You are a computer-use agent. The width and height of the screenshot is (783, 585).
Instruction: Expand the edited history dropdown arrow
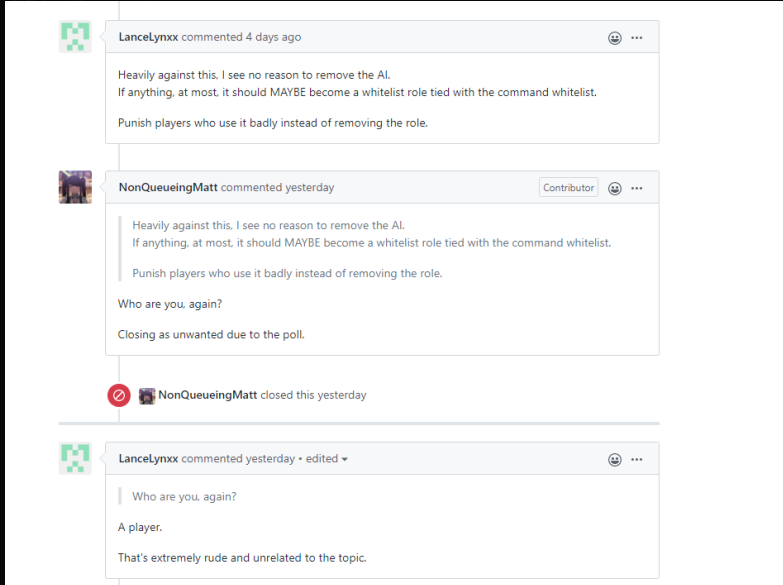coord(345,460)
